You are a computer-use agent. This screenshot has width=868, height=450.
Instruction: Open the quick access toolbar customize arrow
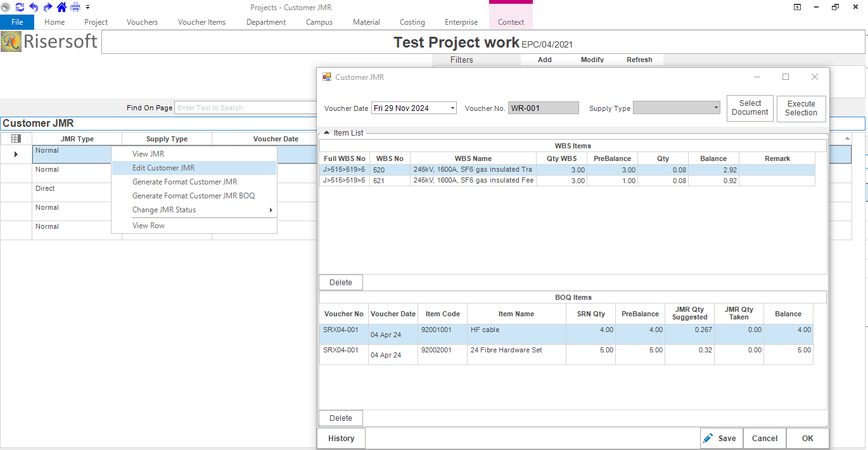(87, 7)
